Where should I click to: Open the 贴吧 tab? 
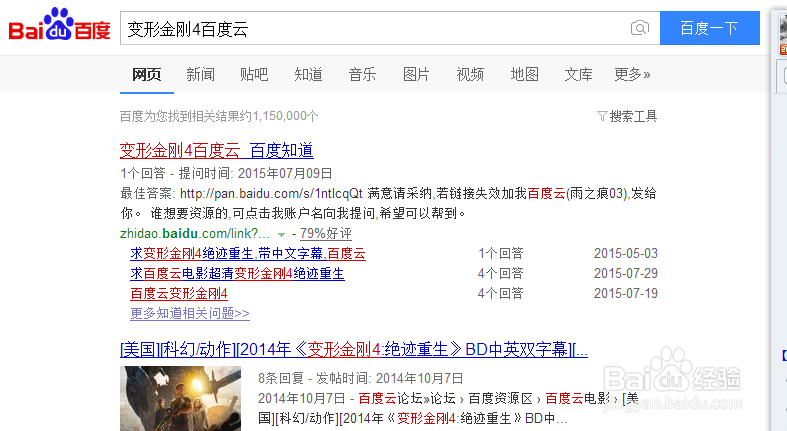point(254,74)
